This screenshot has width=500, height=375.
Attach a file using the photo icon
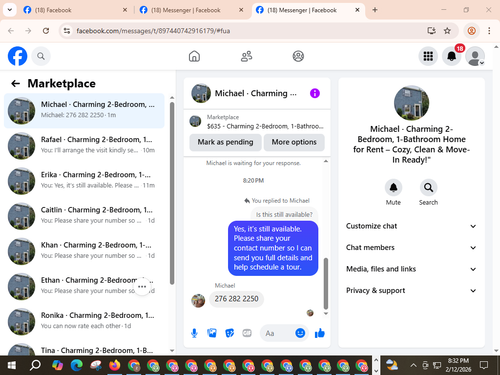212,333
